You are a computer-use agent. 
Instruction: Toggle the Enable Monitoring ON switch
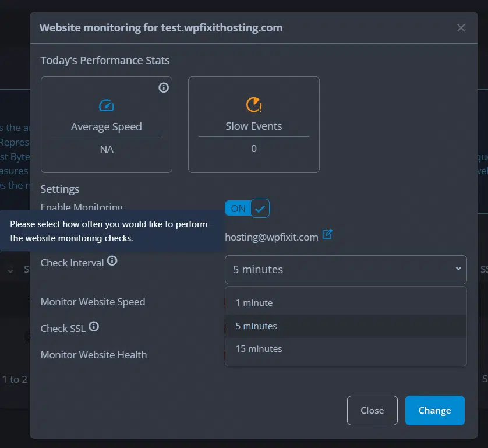tap(247, 209)
